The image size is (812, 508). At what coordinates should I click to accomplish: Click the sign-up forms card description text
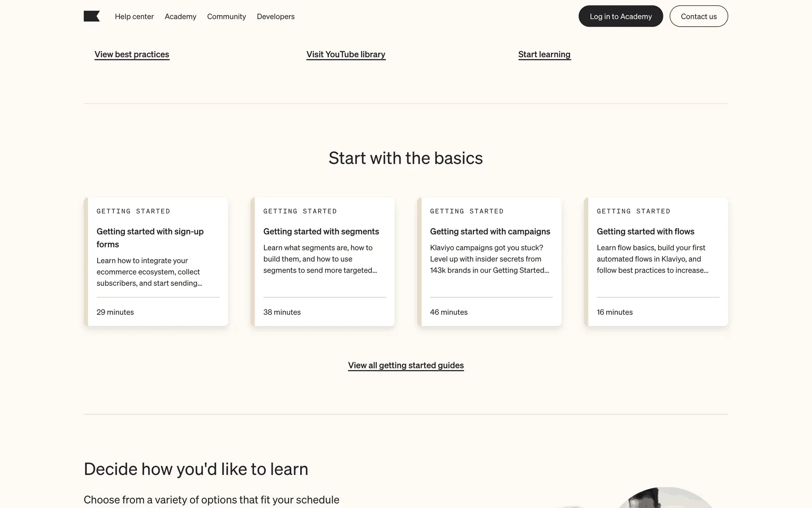point(149,272)
